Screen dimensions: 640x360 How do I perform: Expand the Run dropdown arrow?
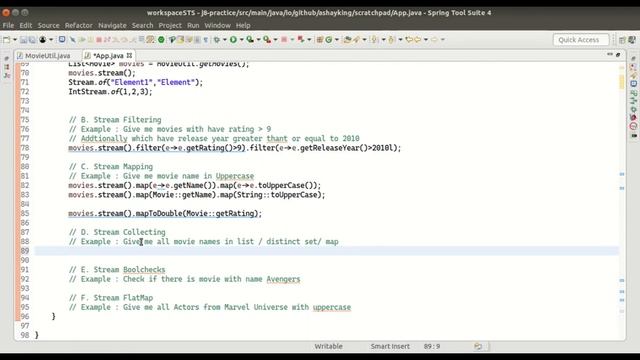click(241, 40)
